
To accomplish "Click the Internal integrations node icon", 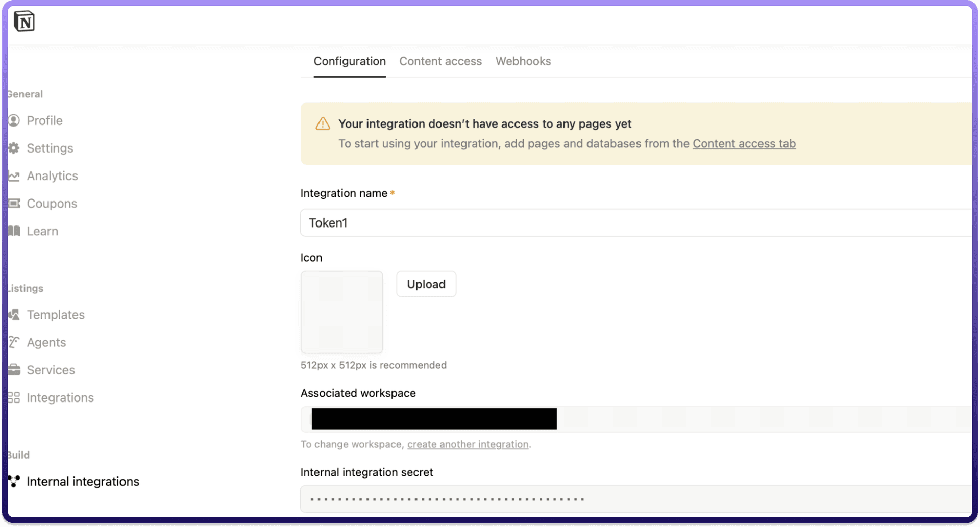I will [14, 481].
